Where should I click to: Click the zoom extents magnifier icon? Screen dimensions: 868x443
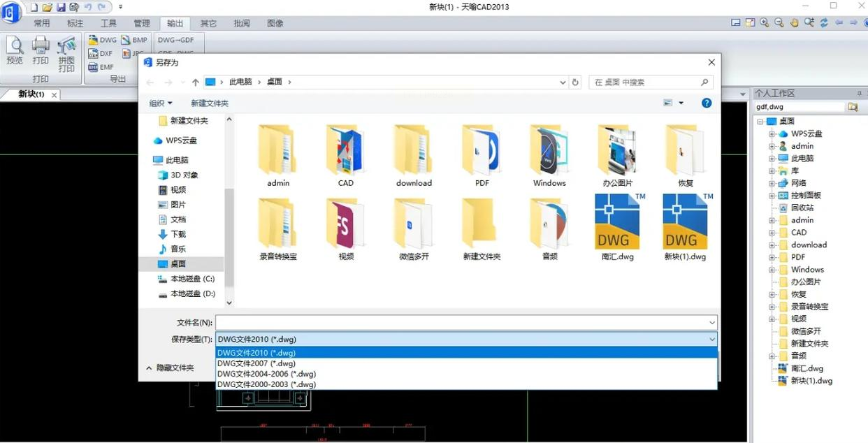click(x=809, y=22)
